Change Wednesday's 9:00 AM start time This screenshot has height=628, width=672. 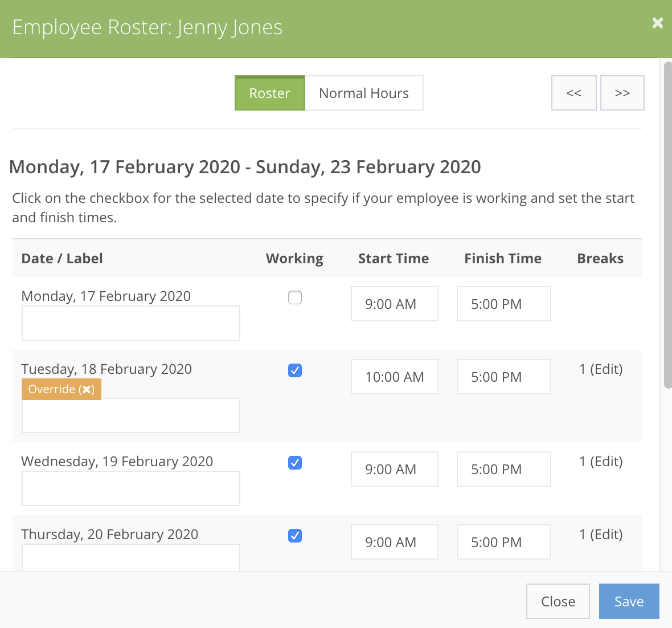pos(394,469)
